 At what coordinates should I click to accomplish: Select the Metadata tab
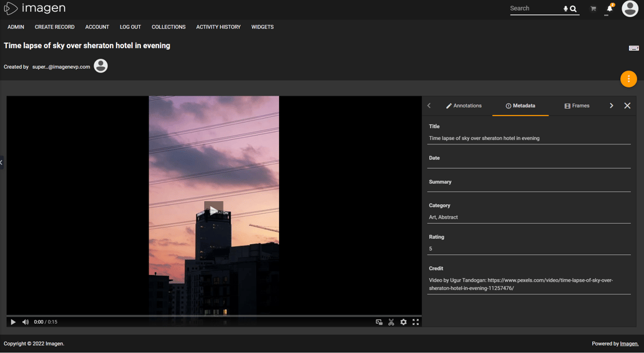coord(520,106)
